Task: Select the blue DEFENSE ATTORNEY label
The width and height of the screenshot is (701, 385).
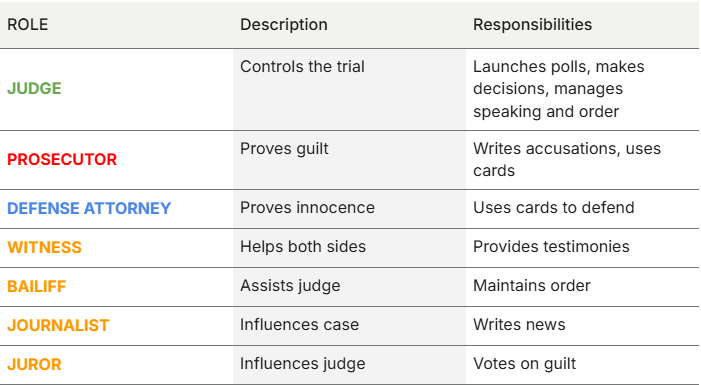Action: [x=89, y=208]
